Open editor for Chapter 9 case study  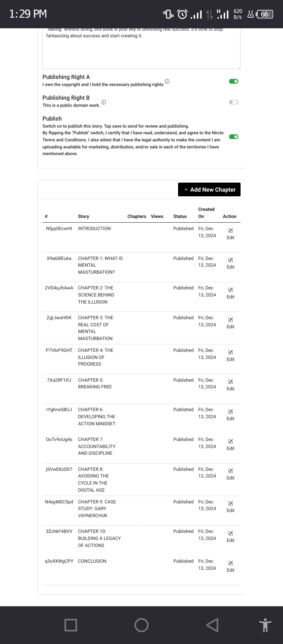[231, 503]
